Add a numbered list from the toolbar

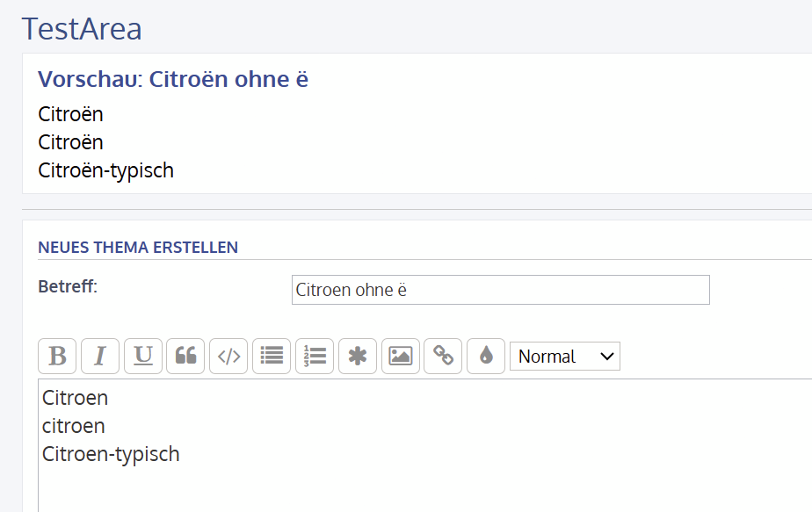pyautogui.click(x=315, y=357)
